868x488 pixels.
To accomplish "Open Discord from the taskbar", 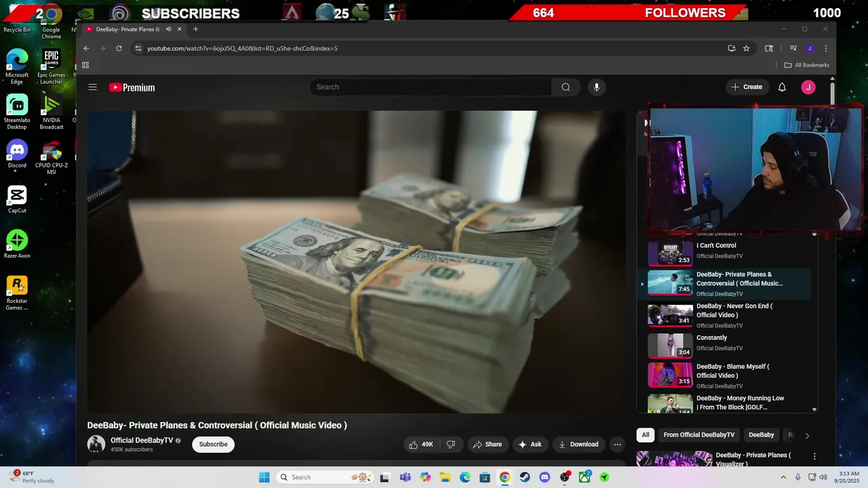I will (545, 477).
